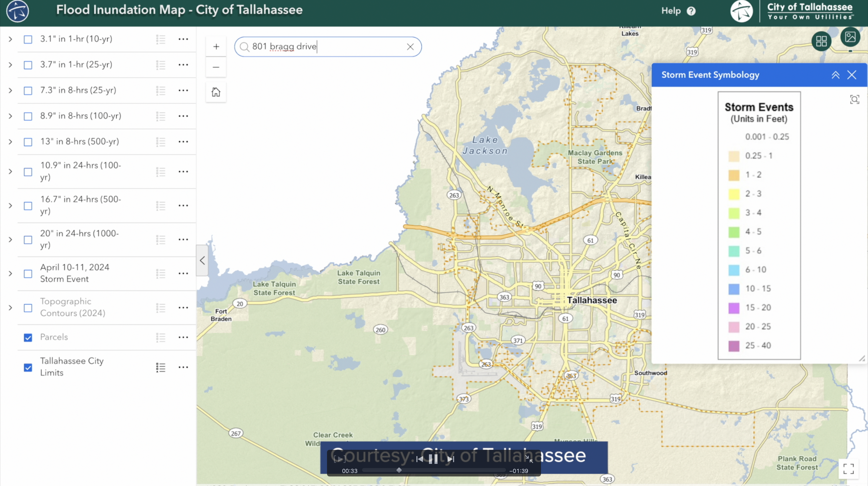868x486 pixels.
Task: Show legend for Tallahassee City Limits
Action: click(x=161, y=367)
